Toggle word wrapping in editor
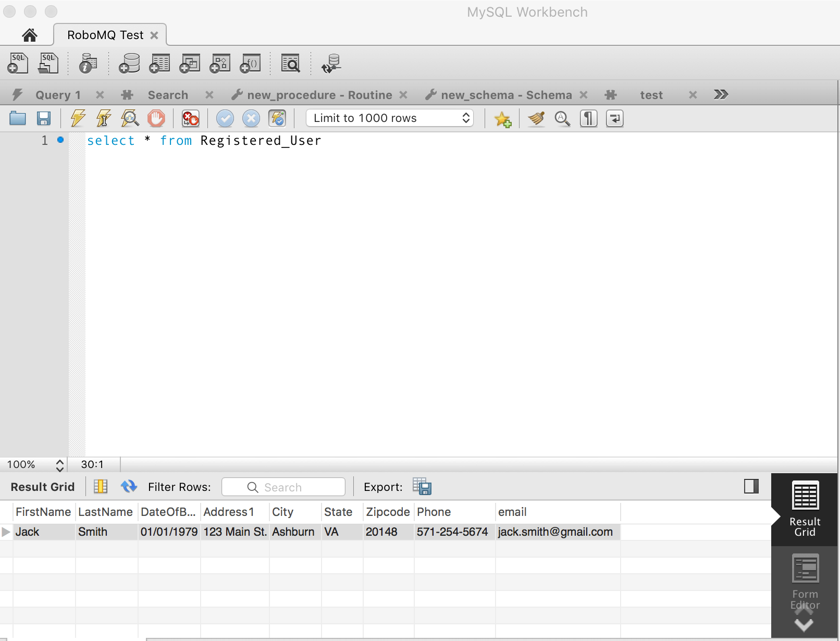The height and width of the screenshot is (641, 840). pos(615,119)
